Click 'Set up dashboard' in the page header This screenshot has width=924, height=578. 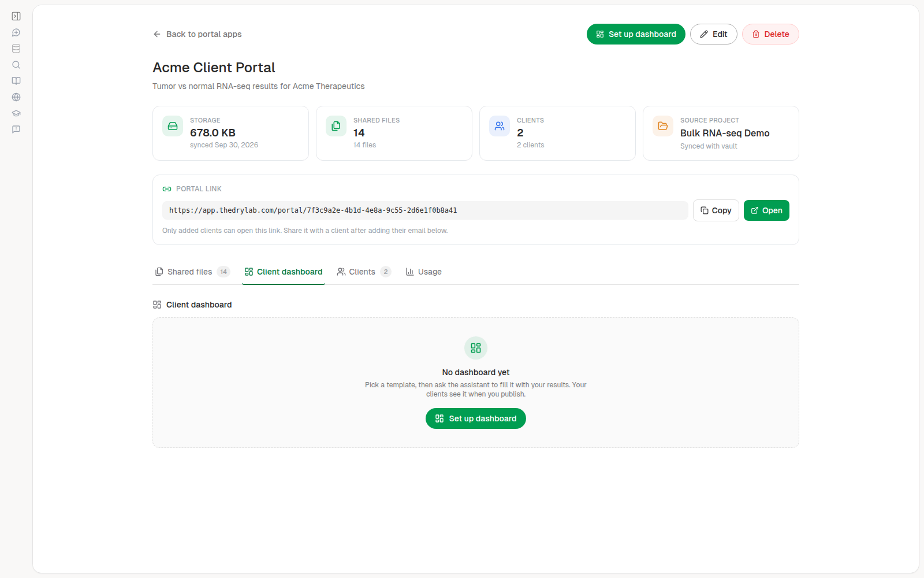[636, 34]
